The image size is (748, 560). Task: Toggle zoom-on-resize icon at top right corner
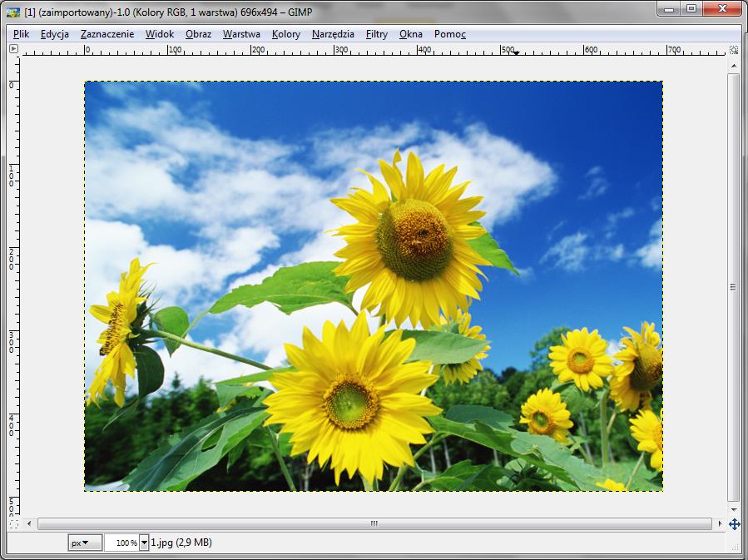pos(734,50)
